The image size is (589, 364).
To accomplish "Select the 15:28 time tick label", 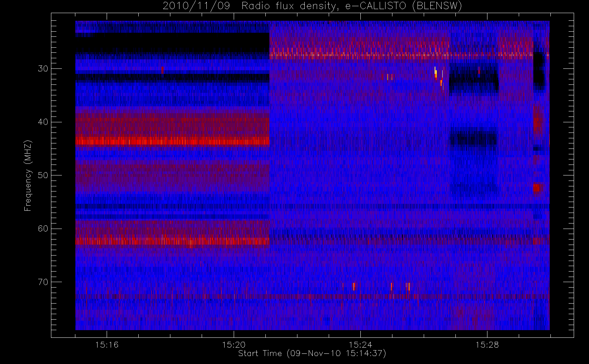I will 487,345.
